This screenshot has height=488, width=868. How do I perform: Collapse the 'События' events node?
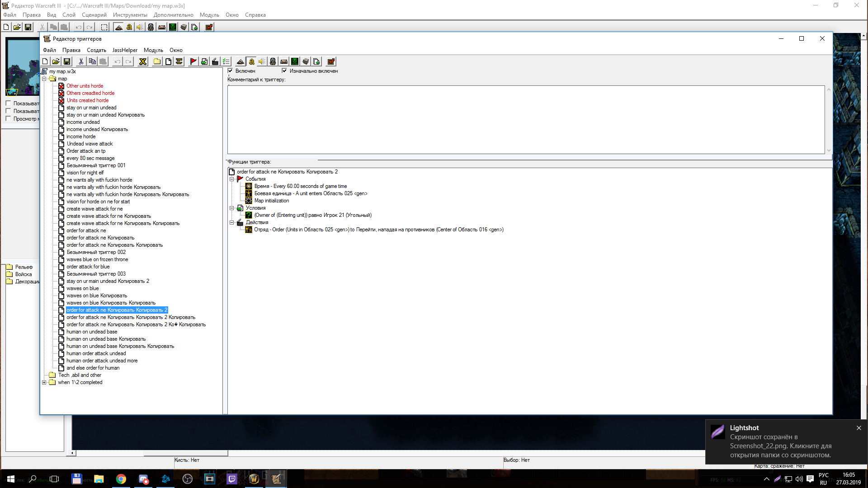[x=232, y=179]
